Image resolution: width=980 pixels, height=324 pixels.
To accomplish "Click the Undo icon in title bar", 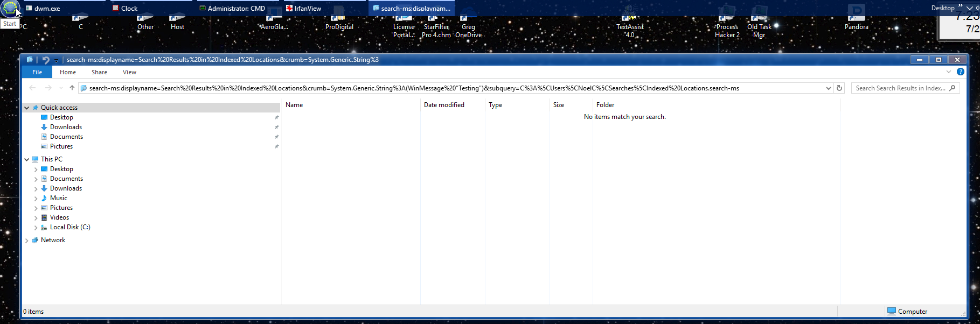I will (x=46, y=60).
